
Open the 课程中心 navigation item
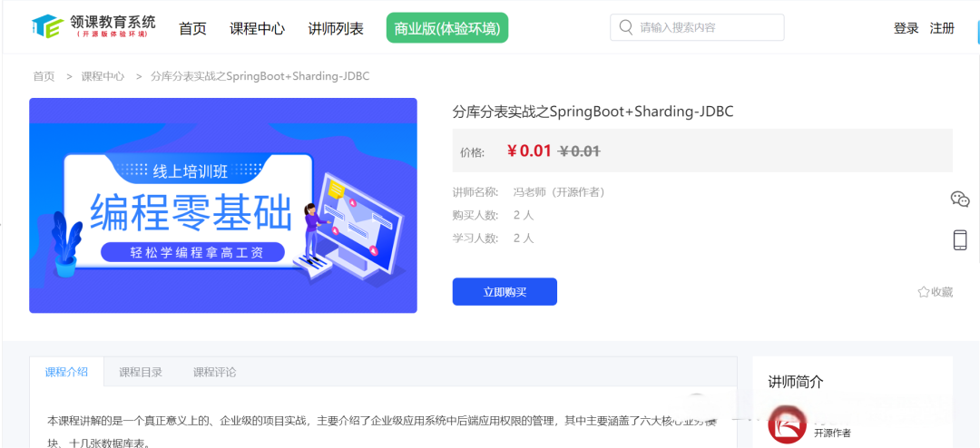click(257, 29)
